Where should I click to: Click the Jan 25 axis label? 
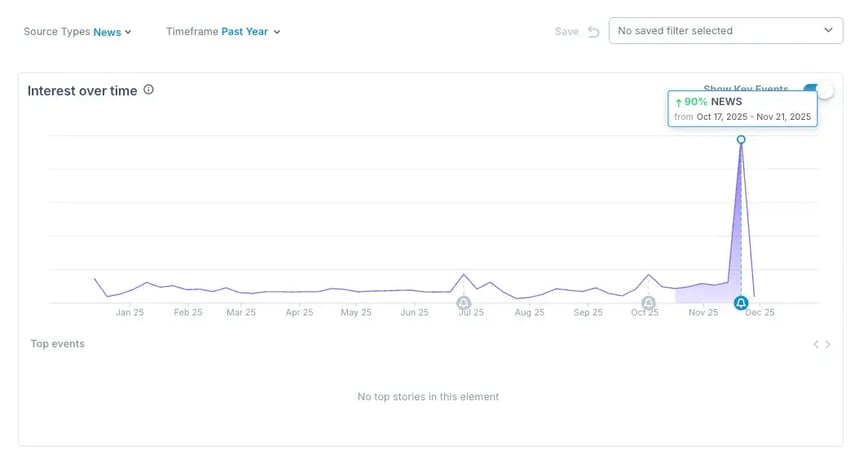point(130,313)
